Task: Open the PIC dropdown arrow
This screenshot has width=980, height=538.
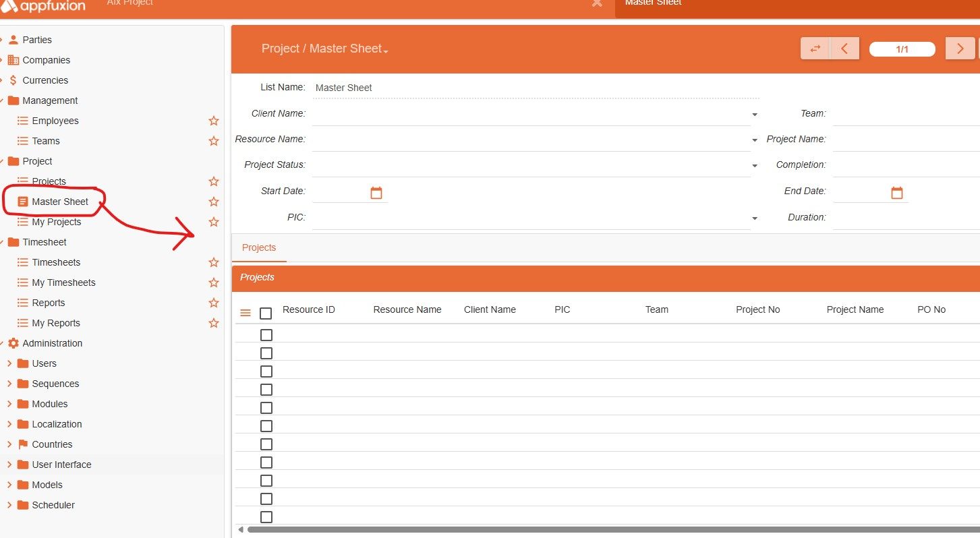Action: pos(755,219)
